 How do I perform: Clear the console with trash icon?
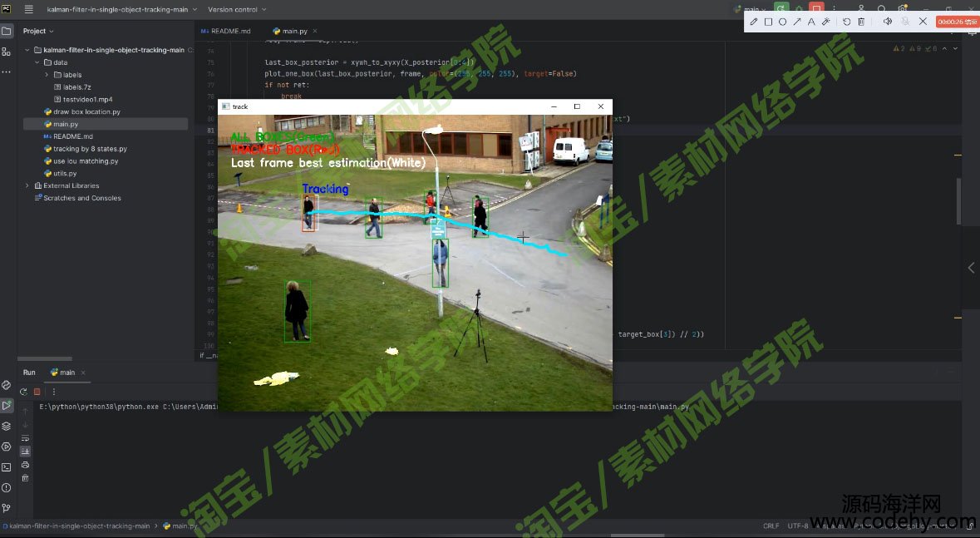25,478
